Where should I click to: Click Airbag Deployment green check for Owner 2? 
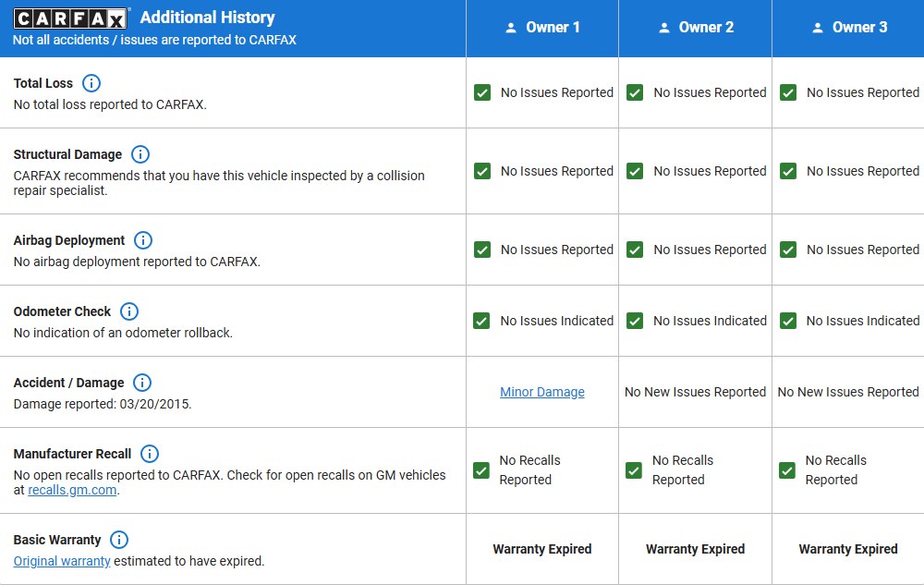point(635,250)
